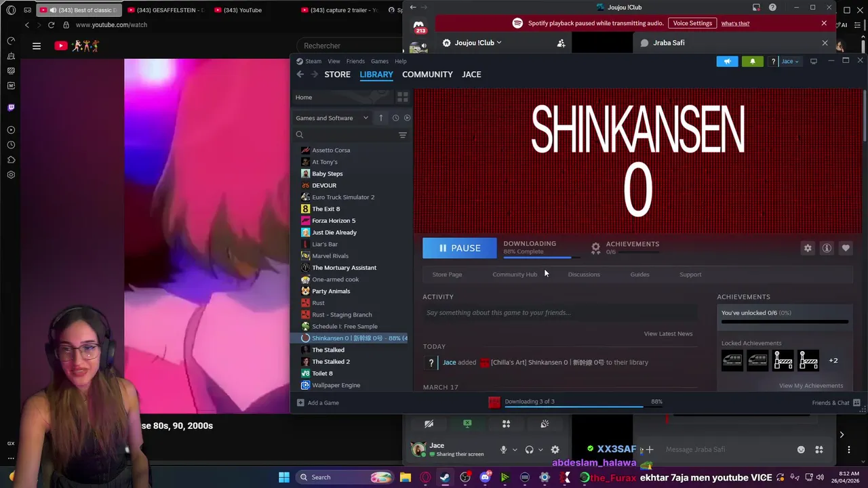
Task: Open the STORE tab in Steam
Action: tap(337, 75)
